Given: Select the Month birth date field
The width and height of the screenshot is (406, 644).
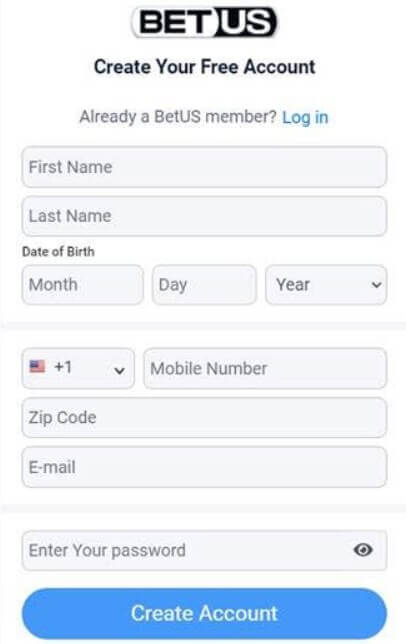Looking at the screenshot, I should click(x=83, y=285).
